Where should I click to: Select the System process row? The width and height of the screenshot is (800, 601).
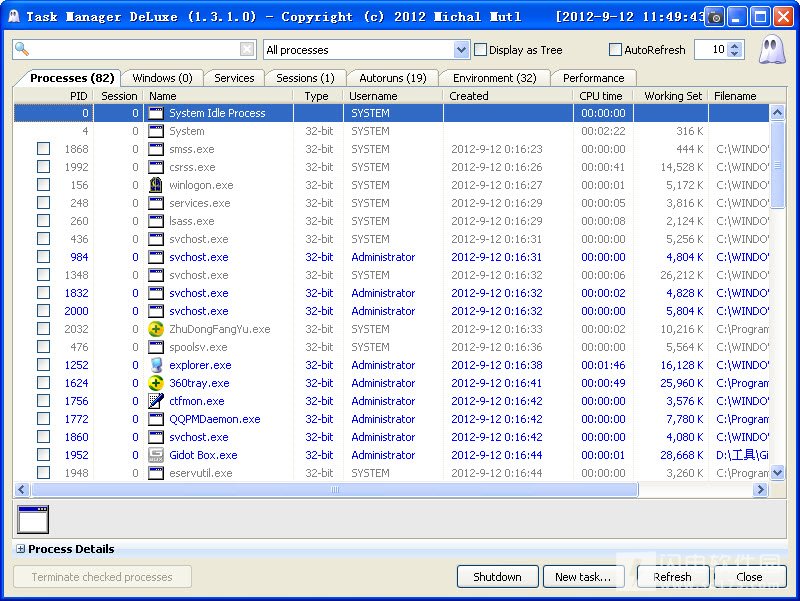coord(391,131)
